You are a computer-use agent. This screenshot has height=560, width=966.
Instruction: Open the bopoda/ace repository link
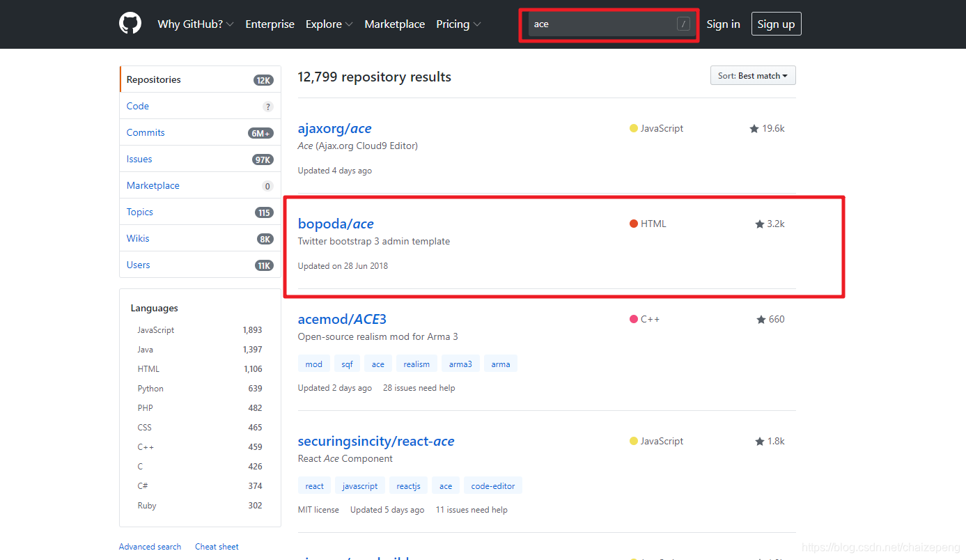coord(336,224)
